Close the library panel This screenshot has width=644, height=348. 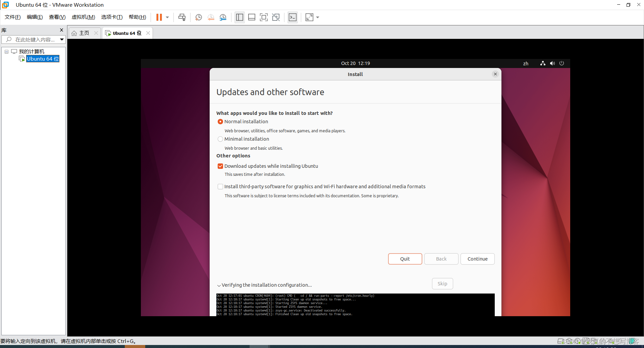click(61, 30)
